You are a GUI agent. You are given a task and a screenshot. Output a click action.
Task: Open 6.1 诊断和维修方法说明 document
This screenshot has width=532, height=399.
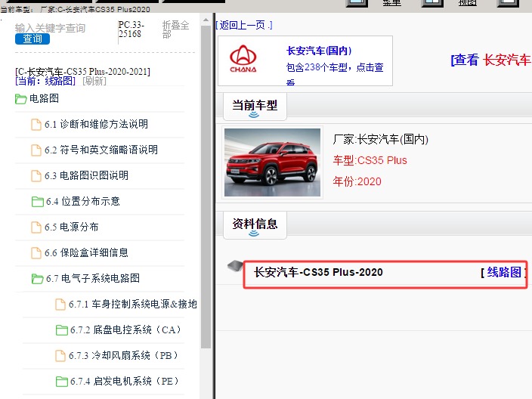[x=97, y=124]
